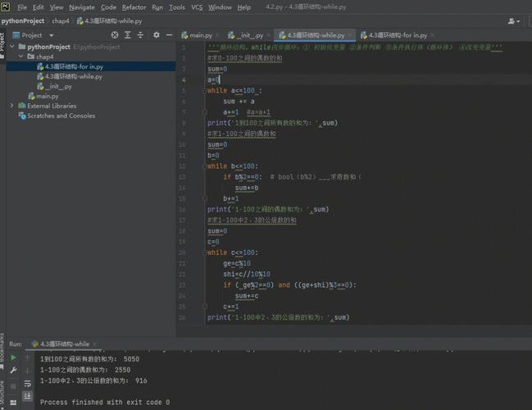Click the wrench icon in Run panel
This screenshot has width=532, height=410.
point(13,370)
